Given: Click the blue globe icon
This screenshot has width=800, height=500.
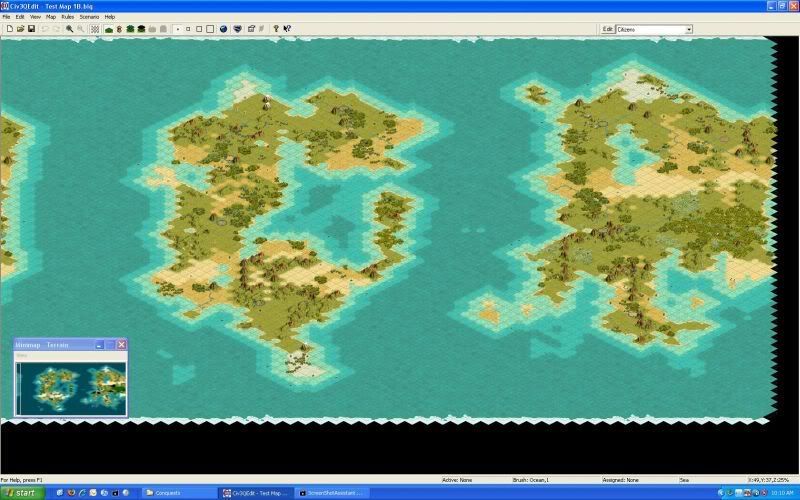Looking at the screenshot, I should (x=223, y=29).
